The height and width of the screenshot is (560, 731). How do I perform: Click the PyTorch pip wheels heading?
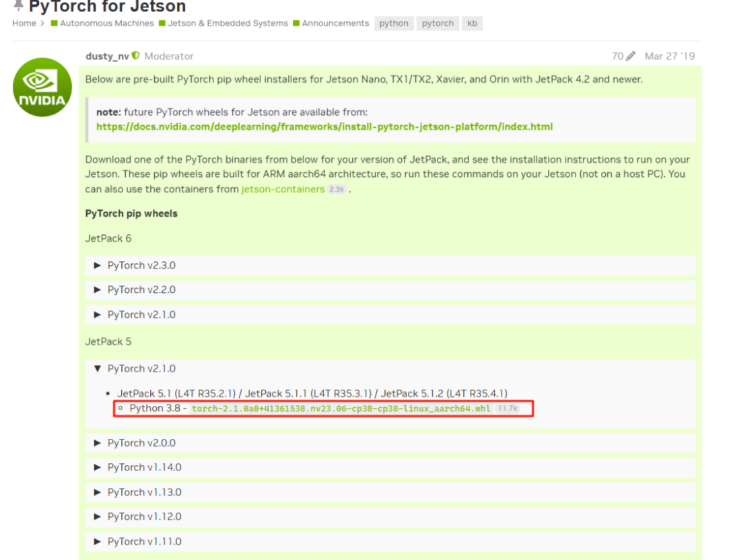131,213
